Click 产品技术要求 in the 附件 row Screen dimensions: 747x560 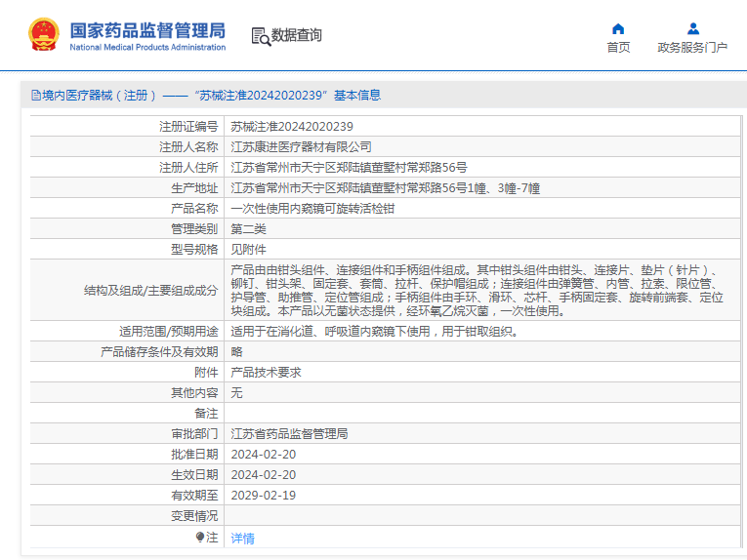click(266, 373)
